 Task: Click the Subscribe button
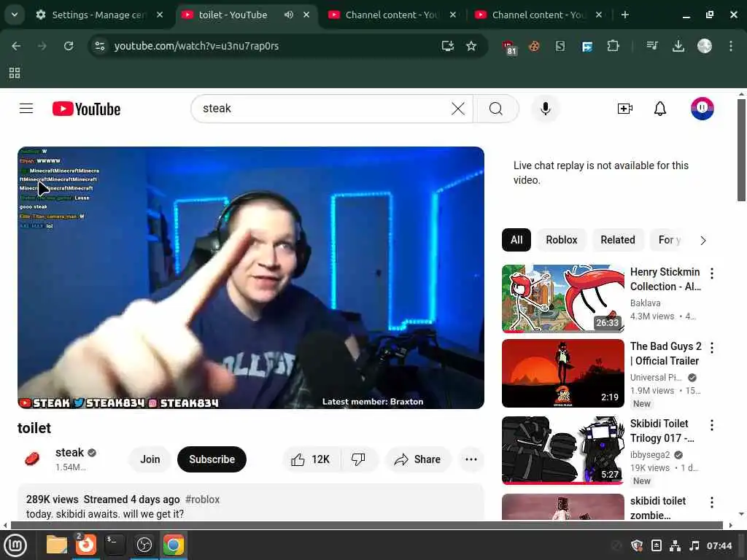coord(212,459)
